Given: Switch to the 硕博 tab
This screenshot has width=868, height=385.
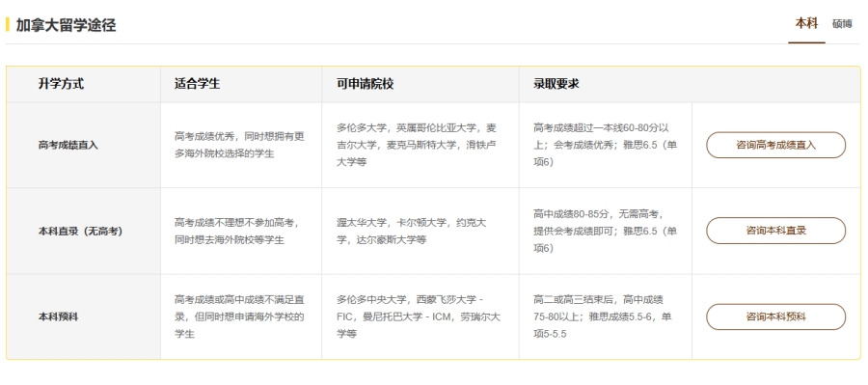Looking at the screenshot, I should click(842, 24).
